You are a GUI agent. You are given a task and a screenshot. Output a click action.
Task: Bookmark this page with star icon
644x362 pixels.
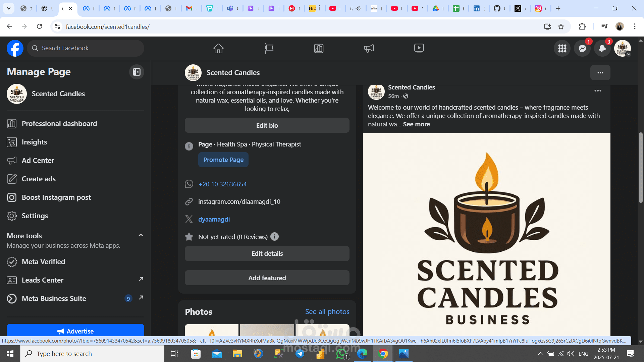pos(561,26)
